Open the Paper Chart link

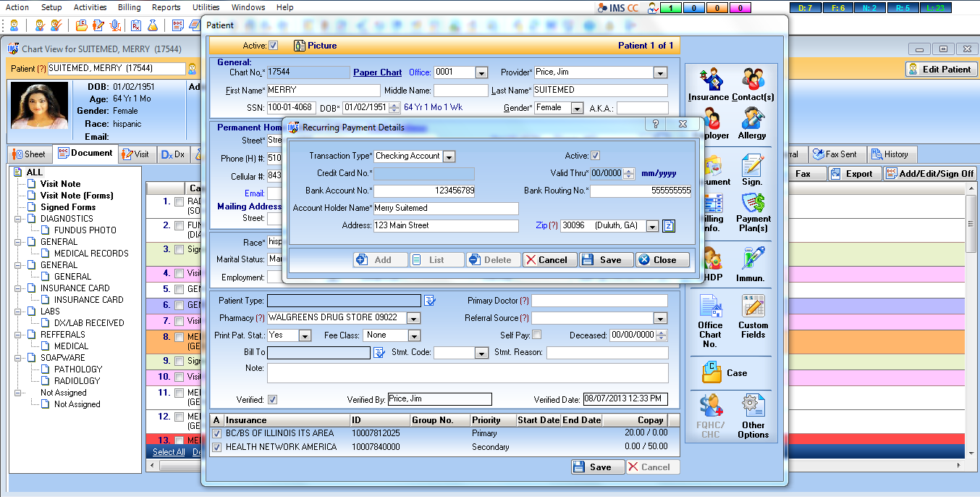pos(377,72)
